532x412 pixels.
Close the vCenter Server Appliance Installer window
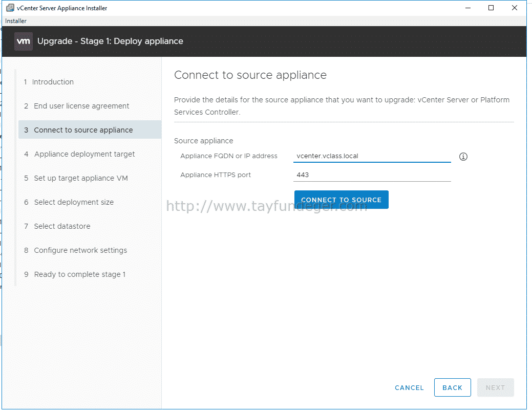coord(515,8)
